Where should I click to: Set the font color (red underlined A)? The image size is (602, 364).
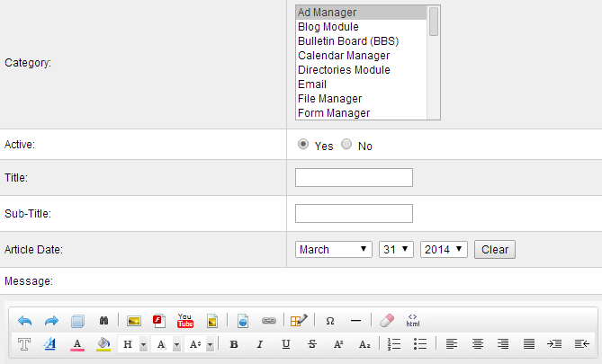click(77, 344)
